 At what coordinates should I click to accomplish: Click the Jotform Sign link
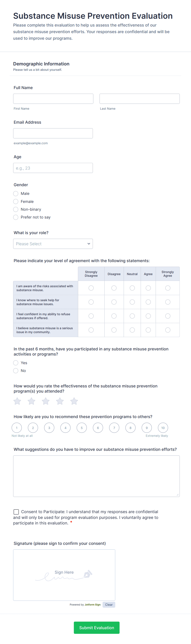pos(93,604)
